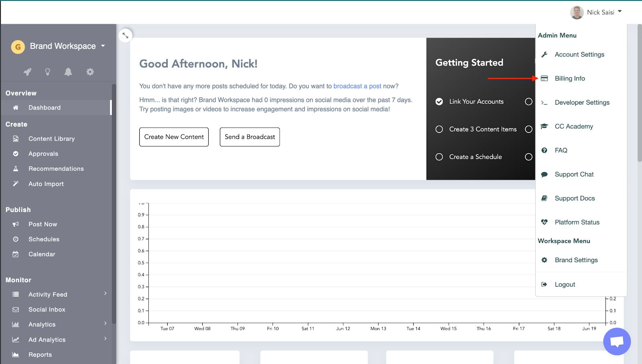Click the Dashboard home icon

click(16, 107)
